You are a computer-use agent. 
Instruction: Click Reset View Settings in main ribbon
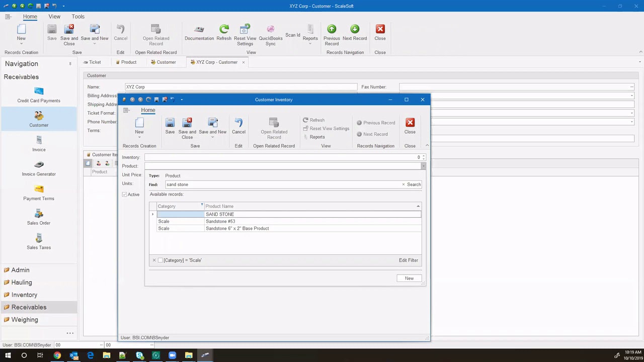245,35
